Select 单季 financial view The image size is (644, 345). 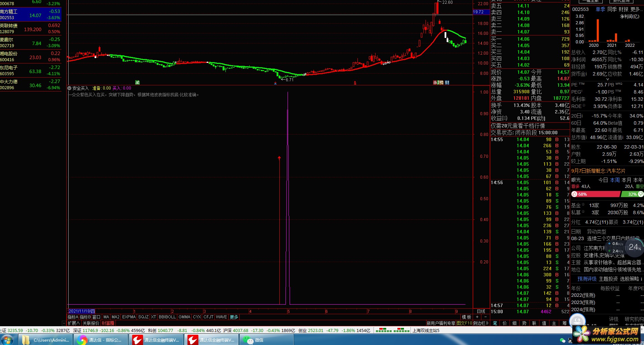(600, 9)
